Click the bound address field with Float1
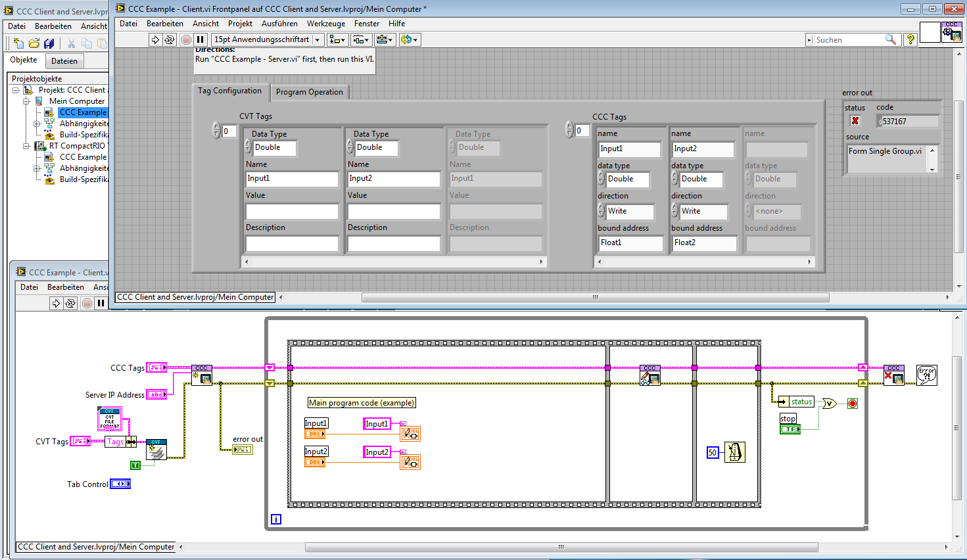This screenshot has width=967, height=560. 630,243
